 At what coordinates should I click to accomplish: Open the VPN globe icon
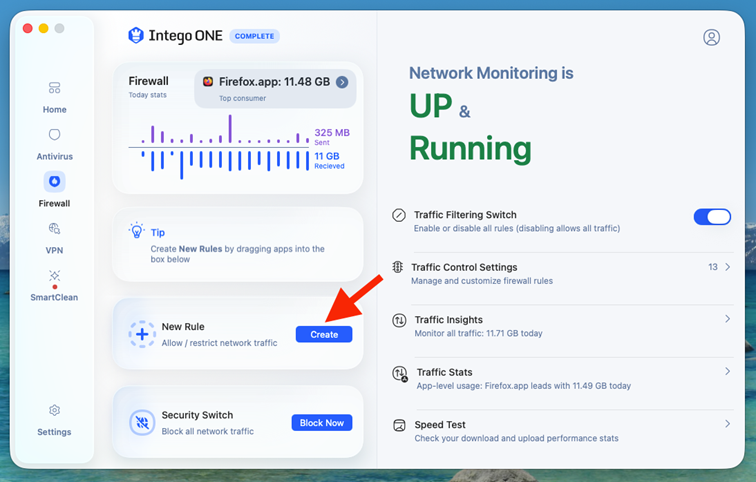point(54,228)
